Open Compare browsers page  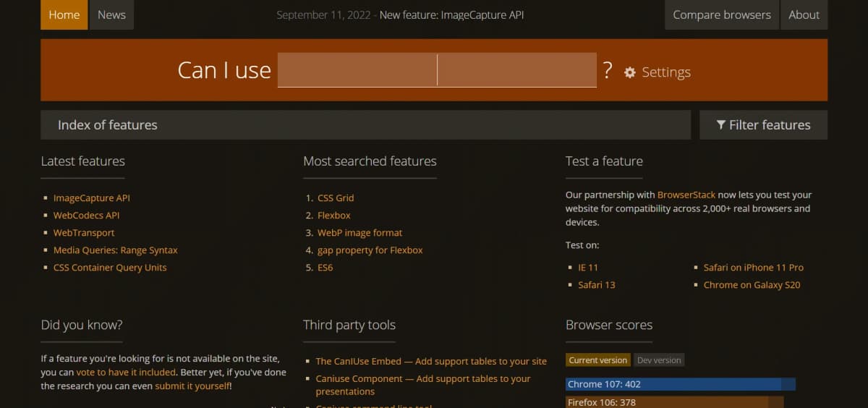pyautogui.click(x=721, y=14)
